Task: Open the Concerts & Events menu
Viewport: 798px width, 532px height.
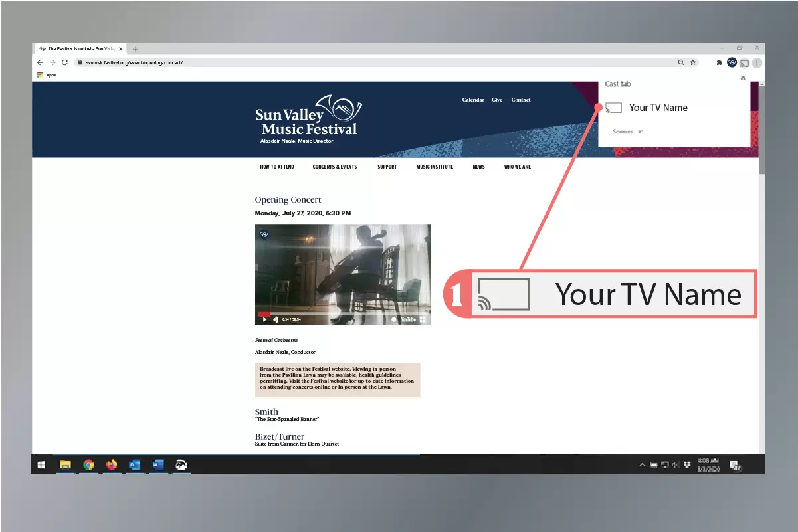Action: tap(335, 167)
